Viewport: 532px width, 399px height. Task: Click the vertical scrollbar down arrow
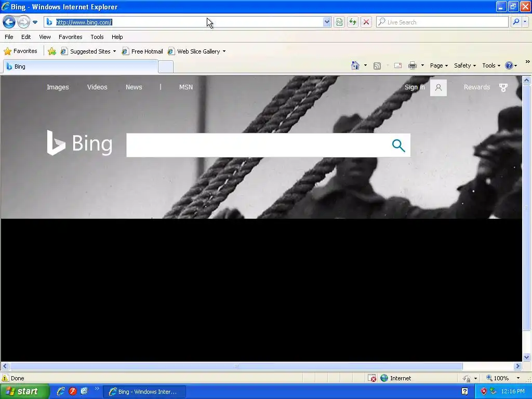coord(527,357)
